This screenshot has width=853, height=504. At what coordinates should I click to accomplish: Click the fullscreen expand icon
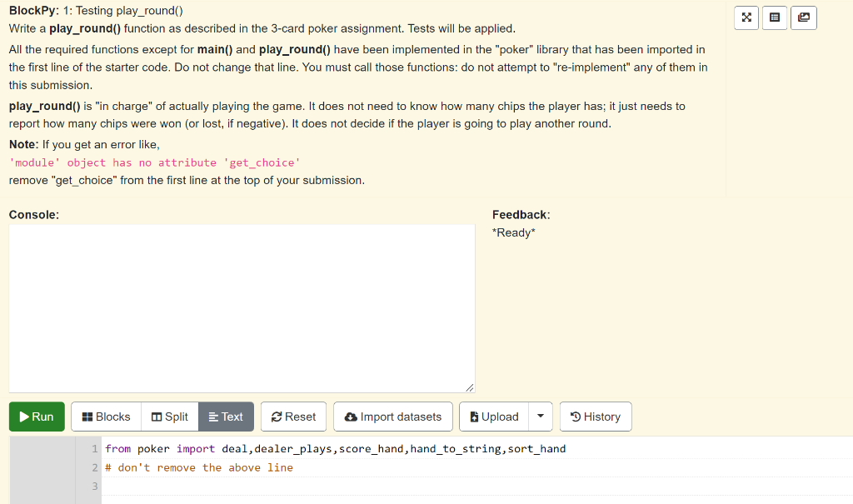[746, 17]
